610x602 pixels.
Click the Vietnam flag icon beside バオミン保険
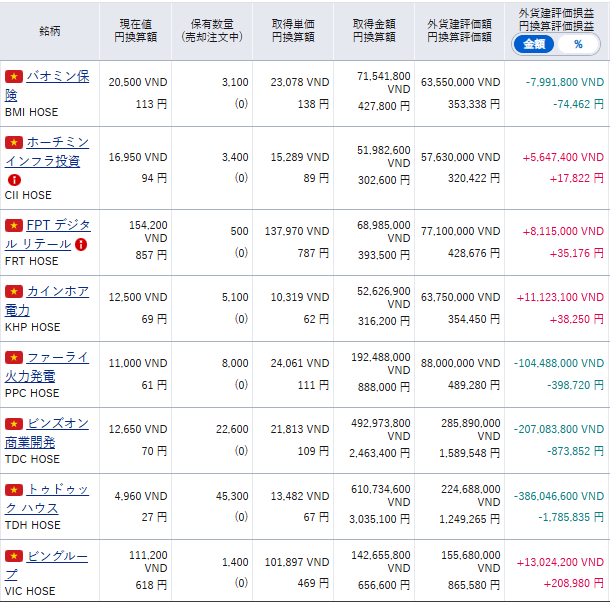[x=14, y=77]
